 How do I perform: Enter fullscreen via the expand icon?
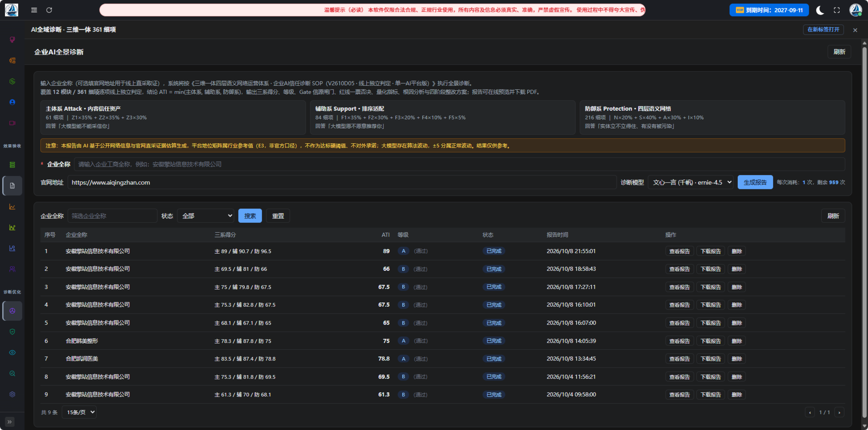coord(837,10)
